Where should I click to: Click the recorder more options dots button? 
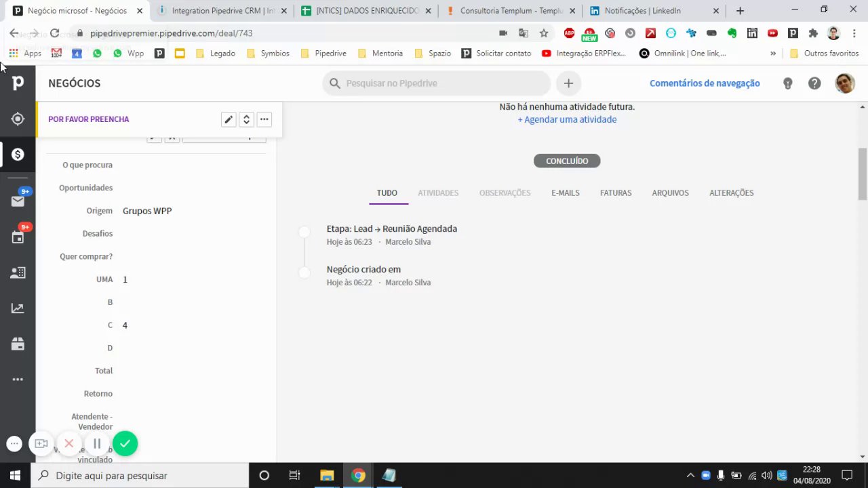click(x=14, y=444)
